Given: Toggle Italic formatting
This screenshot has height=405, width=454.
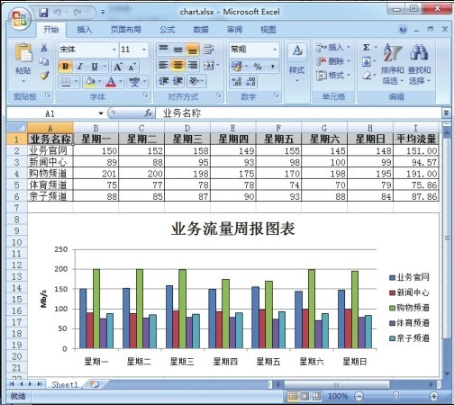Looking at the screenshot, I should click(80, 66).
